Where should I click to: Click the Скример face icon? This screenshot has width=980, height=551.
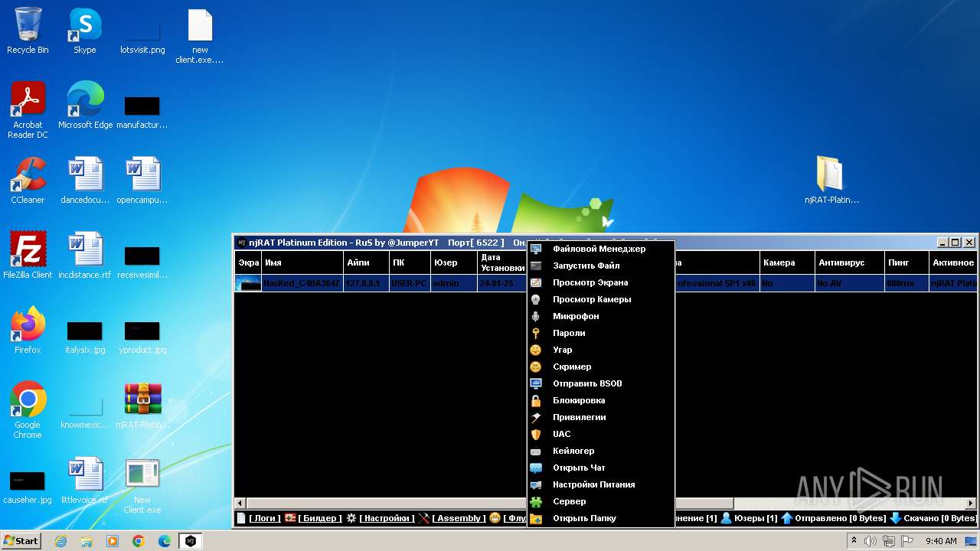[x=536, y=367]
